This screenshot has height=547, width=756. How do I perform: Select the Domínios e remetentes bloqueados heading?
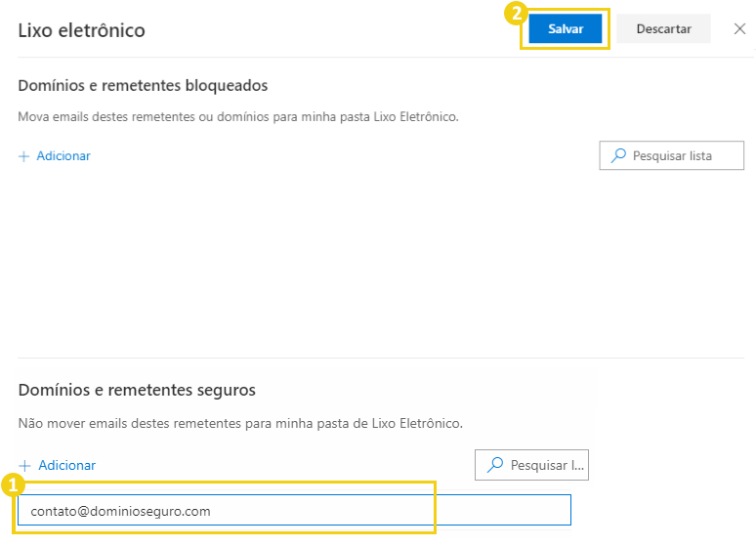point(143,85)
